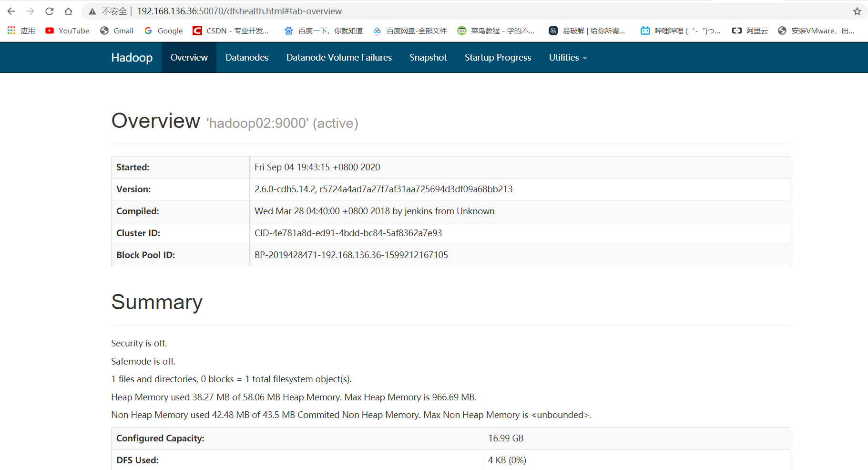
Task: Open the 百度网盘 bookmark
Action: (x=410, y=31)
